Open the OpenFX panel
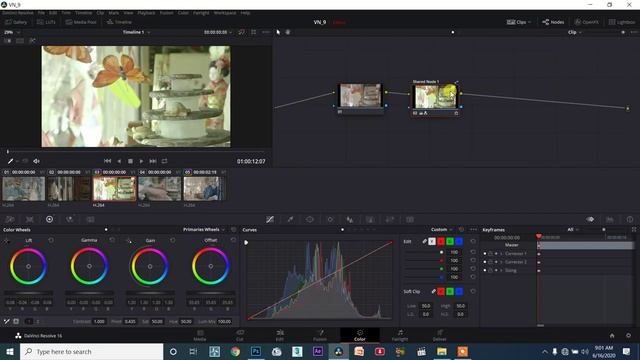The width and height of the screenshot is (640, 360). 587,22
